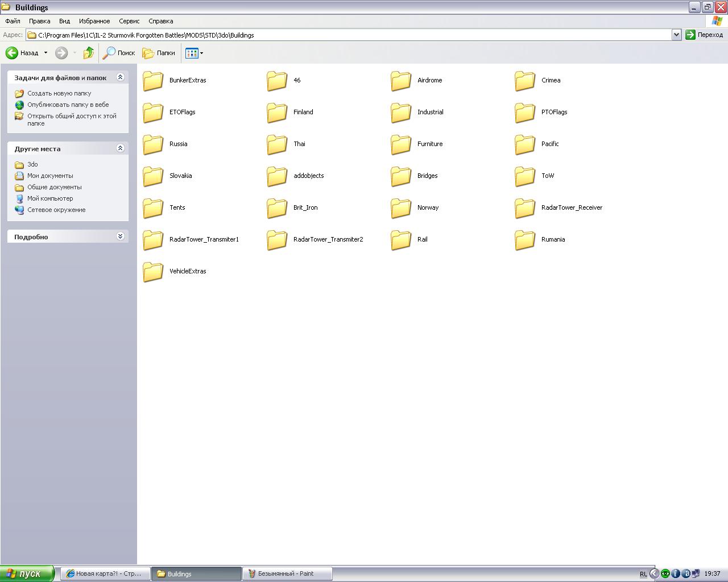Open the Справка menu
728x582 pixels.
160,21
